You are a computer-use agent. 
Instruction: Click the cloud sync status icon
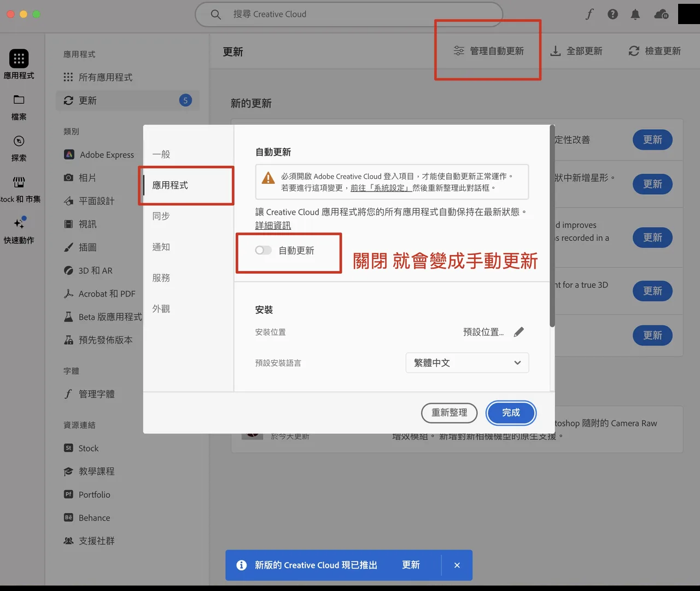pyautogui.click(x=661, y=14)
